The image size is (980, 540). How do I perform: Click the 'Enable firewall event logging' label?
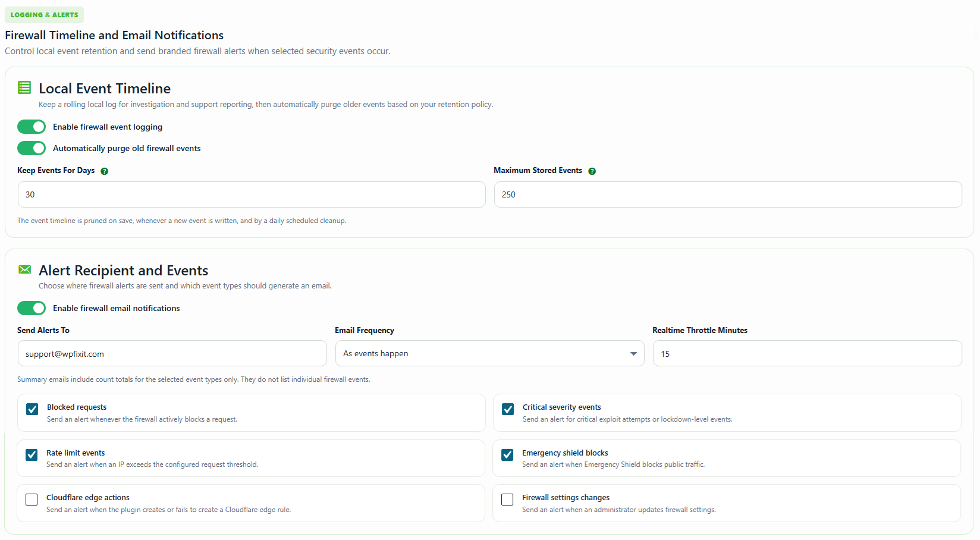tap(108, 127)
